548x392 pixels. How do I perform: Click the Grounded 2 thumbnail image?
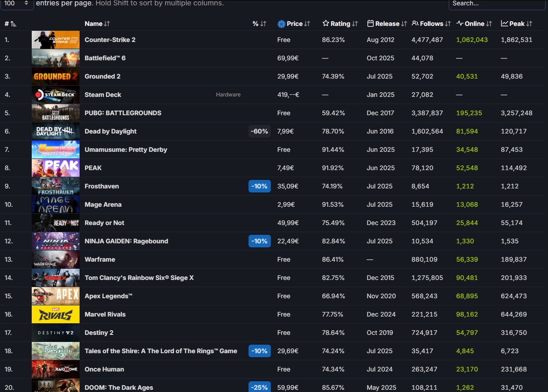[x=55, y=76]
